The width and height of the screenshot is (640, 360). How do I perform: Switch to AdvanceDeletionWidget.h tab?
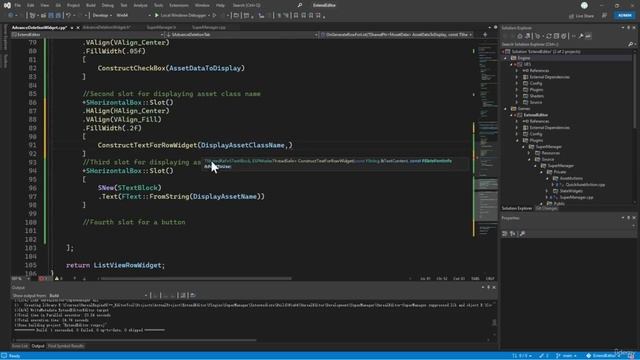[x=107, y=27]
